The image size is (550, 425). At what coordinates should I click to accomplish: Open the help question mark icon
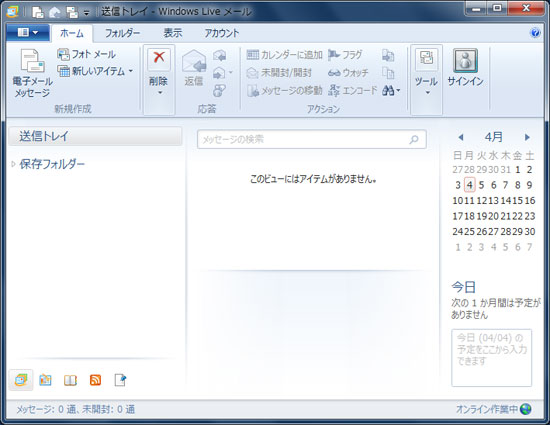(x=535, y=33)
